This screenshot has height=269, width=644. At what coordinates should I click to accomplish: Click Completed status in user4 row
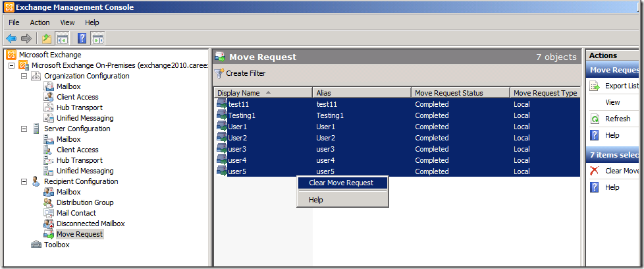tap(432, 160)
